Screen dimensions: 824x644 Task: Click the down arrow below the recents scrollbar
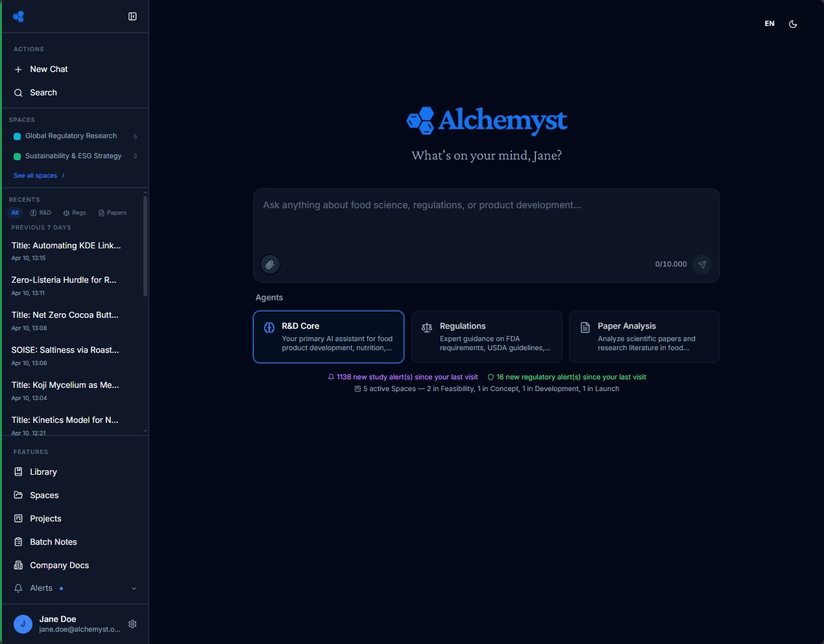[145, 431]
